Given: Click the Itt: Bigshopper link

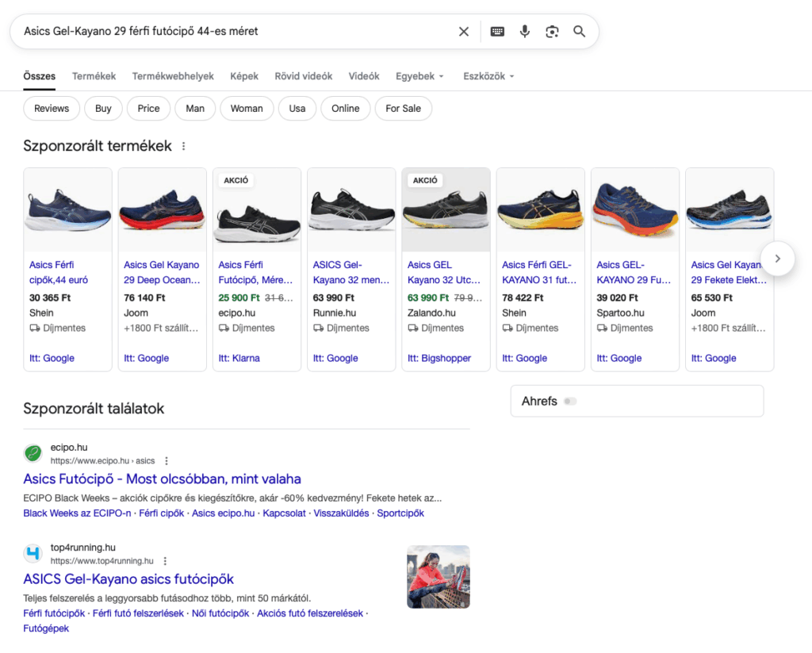Looking at the screenshot, I should pos(439,358).
